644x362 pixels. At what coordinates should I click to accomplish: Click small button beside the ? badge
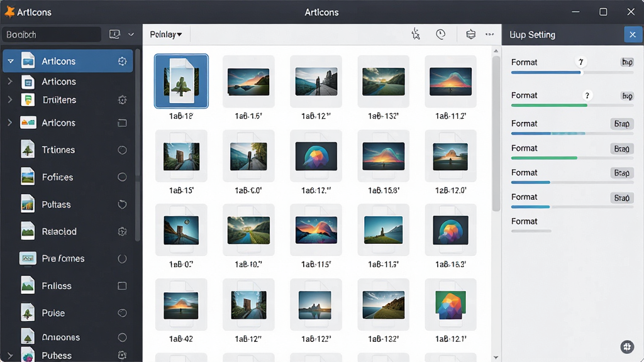(x=627, y=96)
